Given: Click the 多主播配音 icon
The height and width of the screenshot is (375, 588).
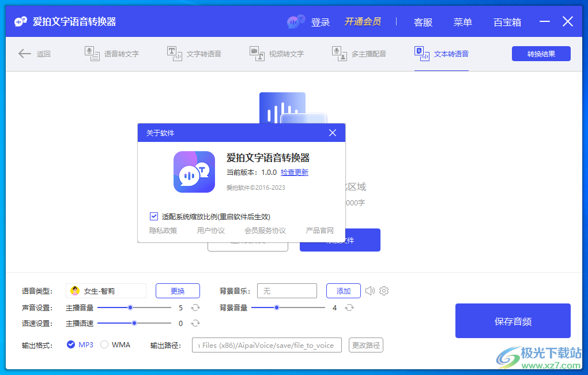Looking at the screenshot, I should 340,54.
